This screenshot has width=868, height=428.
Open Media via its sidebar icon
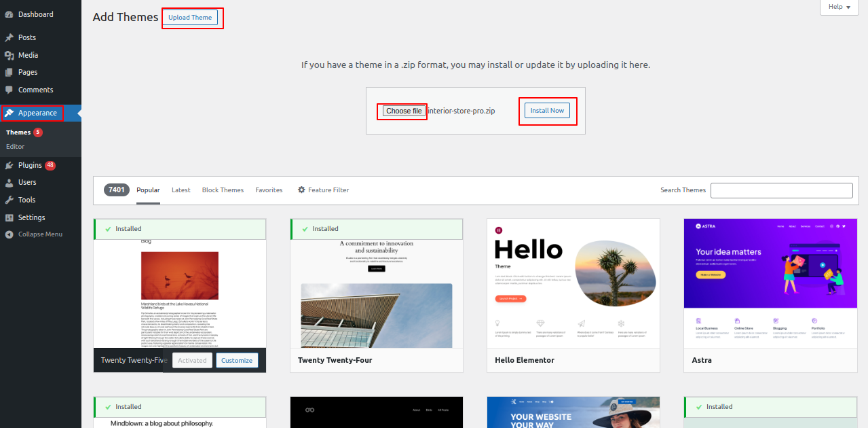tap(9, 55)
